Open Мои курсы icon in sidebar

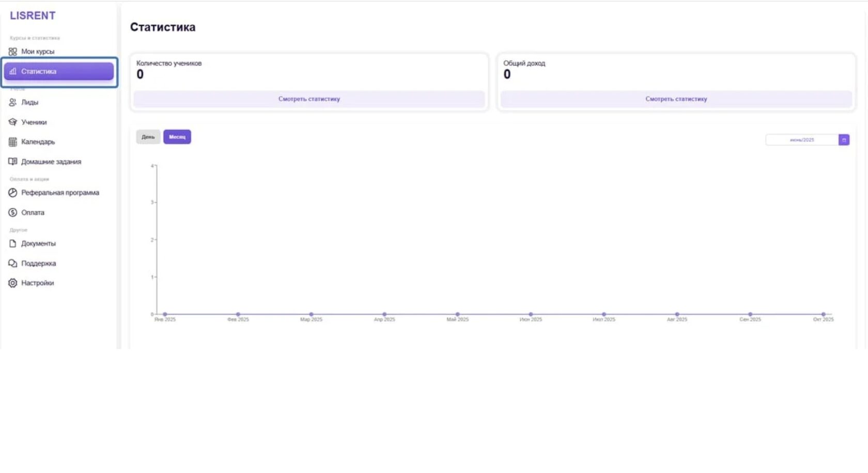pyautogui.click(x=12, y=52)
